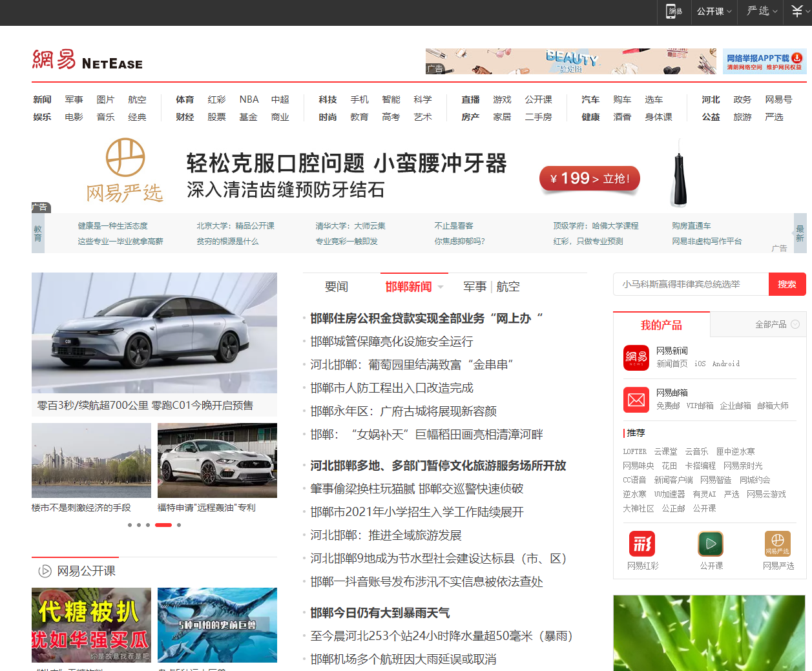This screenshot has height=671, width=812.
Task: Open UU加速器 recommended link
Action: (669, 495)
